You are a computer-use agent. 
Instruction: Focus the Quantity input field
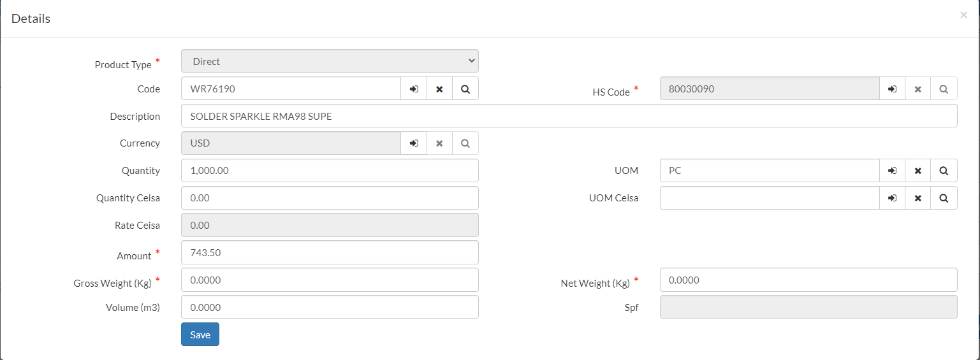coord(330,171)
